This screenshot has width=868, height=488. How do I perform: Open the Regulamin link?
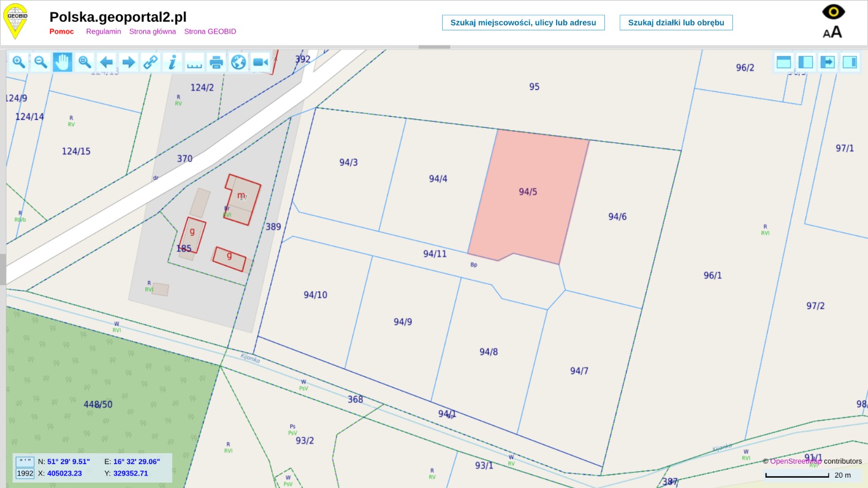tap(103, 31)
